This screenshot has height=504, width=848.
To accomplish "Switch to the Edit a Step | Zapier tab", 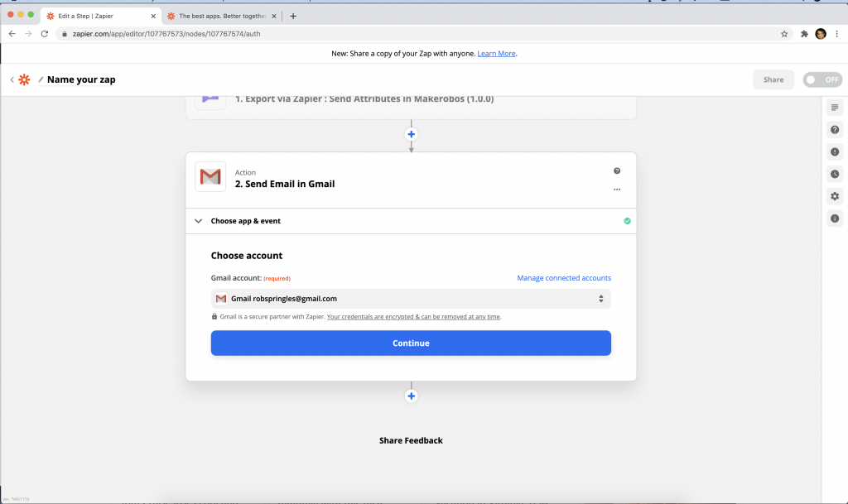I will pos(99,17).
